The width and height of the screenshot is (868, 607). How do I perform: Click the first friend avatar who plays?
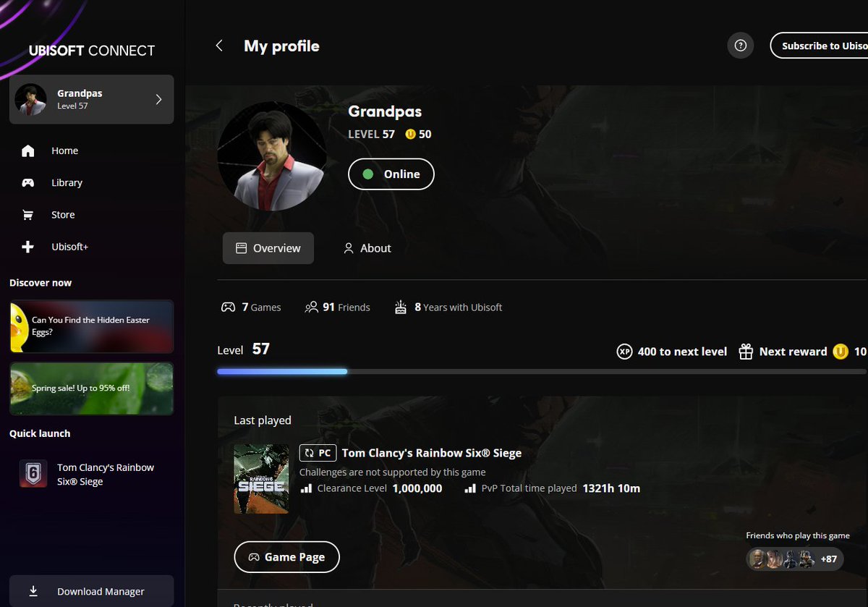[757, 559]
